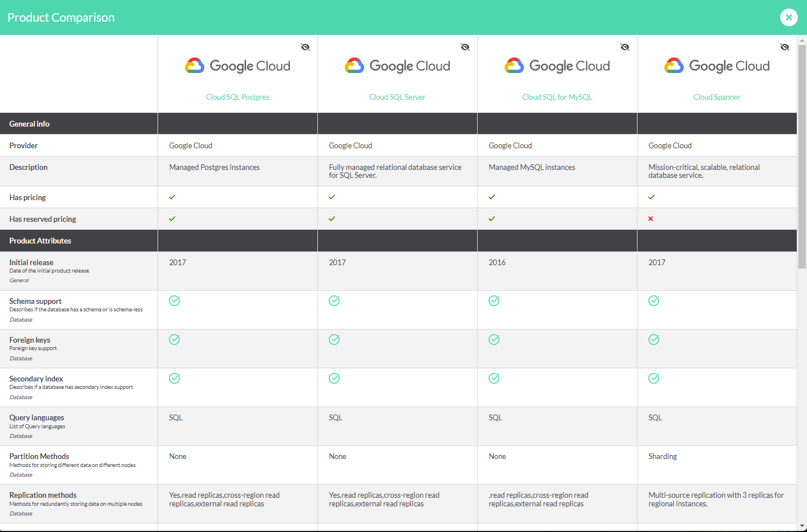
Task: Click the Sharding partition method value
Action: coord(663,456)
